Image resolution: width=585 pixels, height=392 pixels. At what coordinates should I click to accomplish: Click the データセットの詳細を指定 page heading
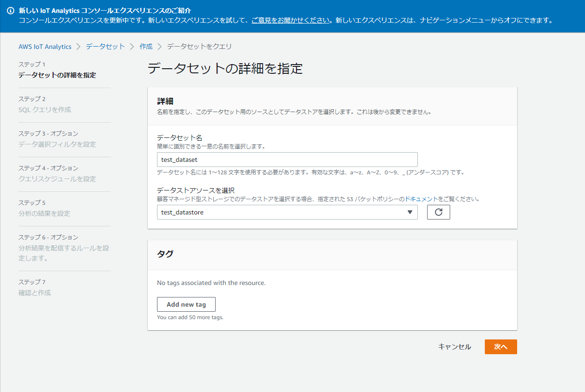225,69
